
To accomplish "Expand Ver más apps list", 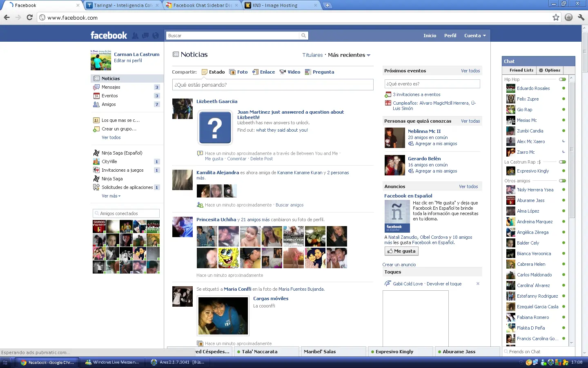I will (x=111, y=196).
